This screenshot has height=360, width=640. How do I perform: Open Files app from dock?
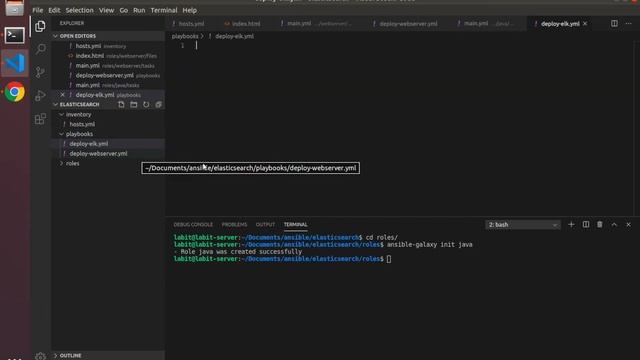click(x=15, y=8)
